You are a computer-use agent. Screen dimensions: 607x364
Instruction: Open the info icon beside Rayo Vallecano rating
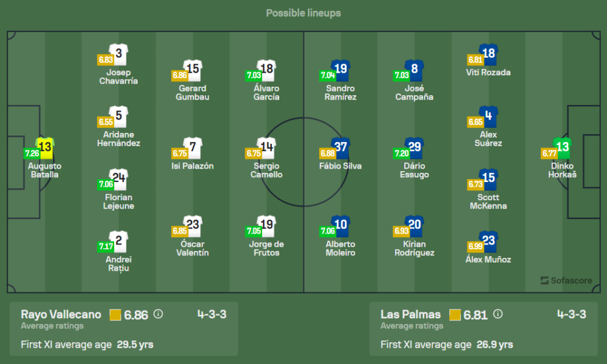(x=158, y=314)
